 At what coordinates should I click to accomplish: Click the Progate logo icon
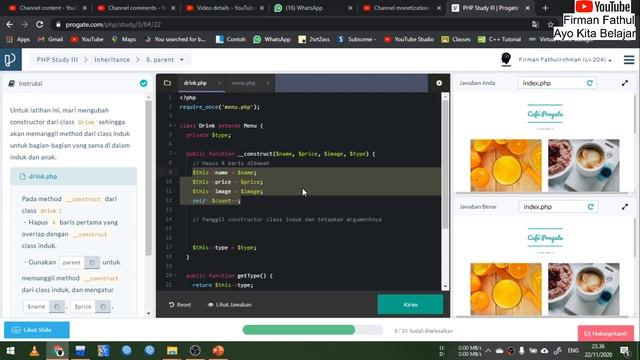point(10,60)
